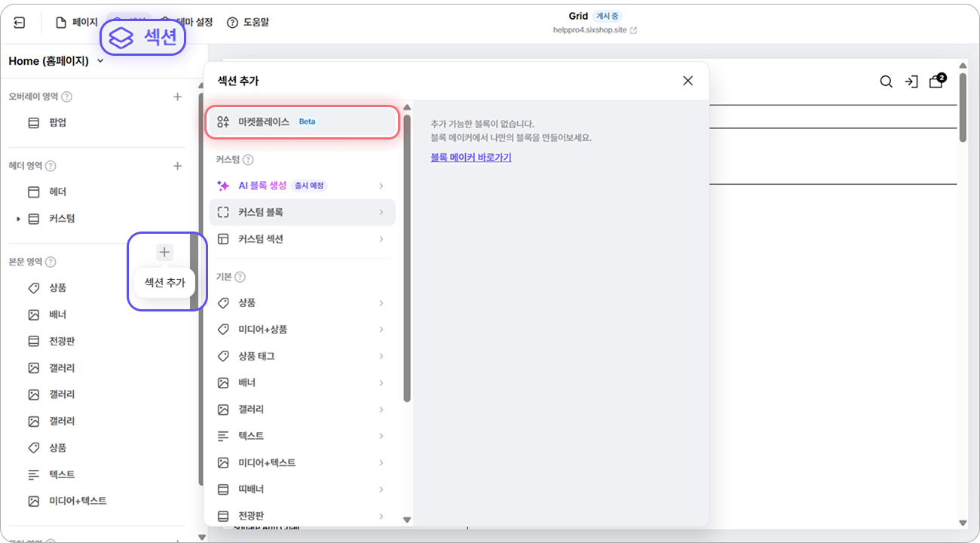The height and width of the screenshot is (543, 980).
Task: Choose 띠배너 section type
Action: pyautogui.click(x=302, y=489)
